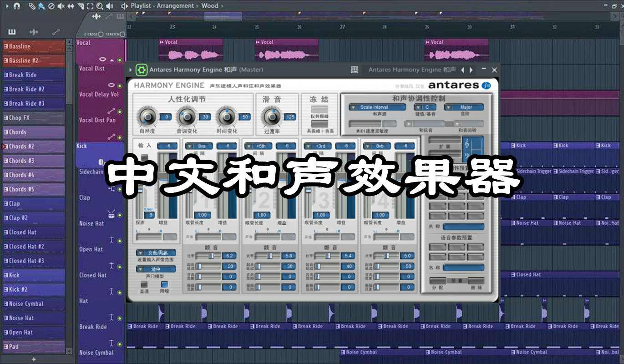Go to next preset arrow in plugin title bar
This screenshot has width=624, height=364.
click(x=471, y=70)
